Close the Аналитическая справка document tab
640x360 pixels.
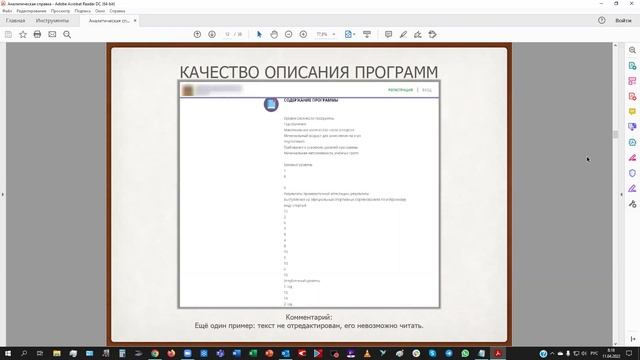coord(135,20)
